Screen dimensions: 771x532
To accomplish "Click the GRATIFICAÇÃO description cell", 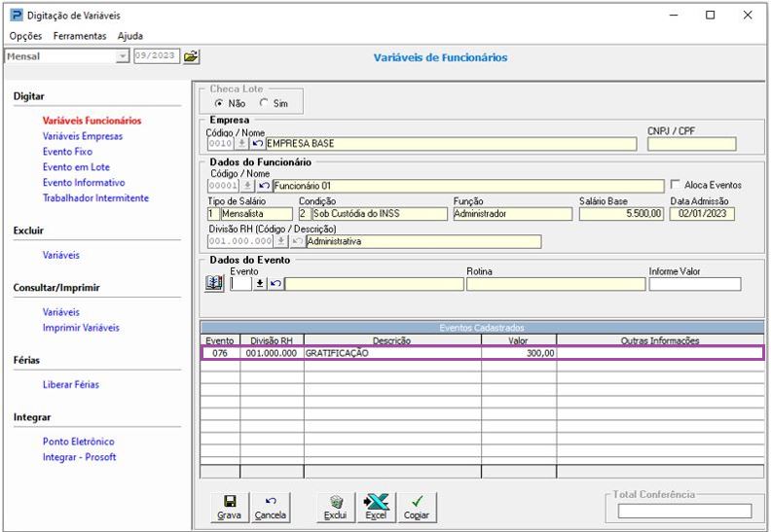I will click(x=392, y=353).
